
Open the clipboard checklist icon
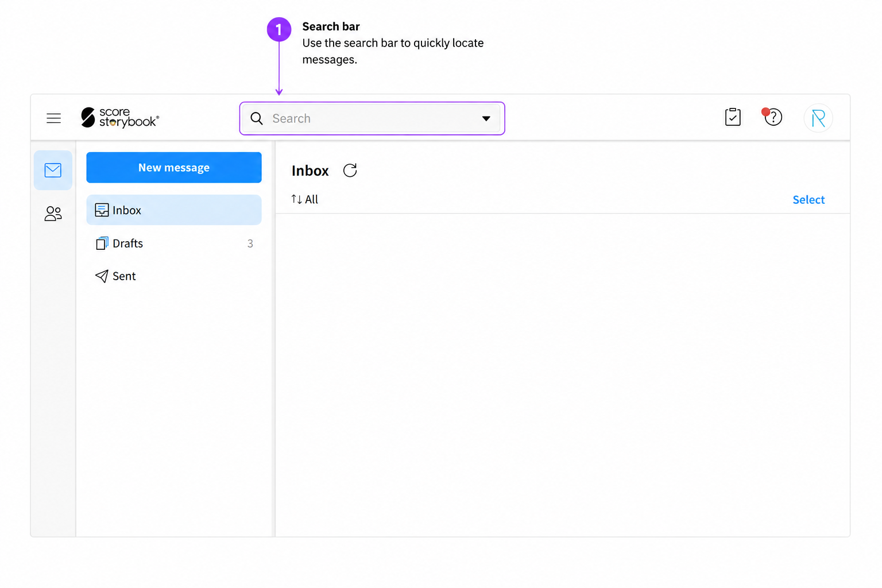pyautogui.click(x=733, y=117)
